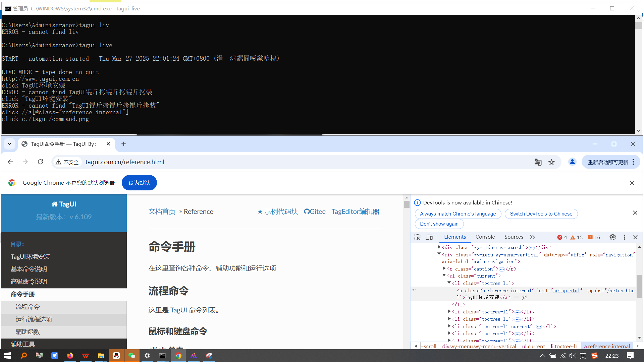Screen dimensions: 644x362
Task: Close the DevTools panel
Action: pyautogui.click(x=635, y=237)
